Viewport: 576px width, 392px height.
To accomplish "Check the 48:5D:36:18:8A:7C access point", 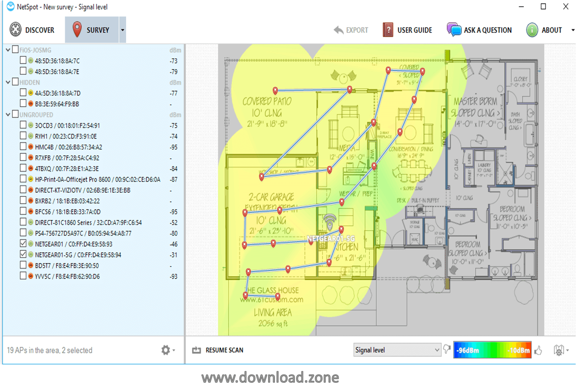I will [23, 60].
